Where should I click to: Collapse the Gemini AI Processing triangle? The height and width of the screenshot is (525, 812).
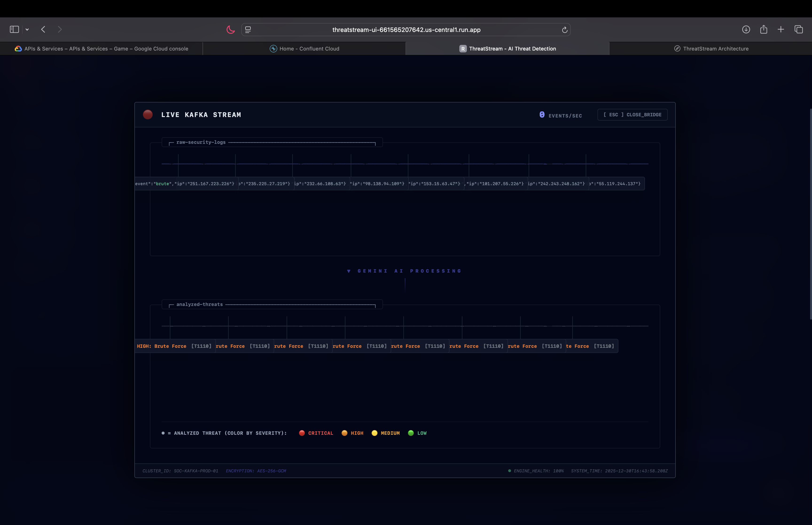pyautogui.click(x=349, y=271)
